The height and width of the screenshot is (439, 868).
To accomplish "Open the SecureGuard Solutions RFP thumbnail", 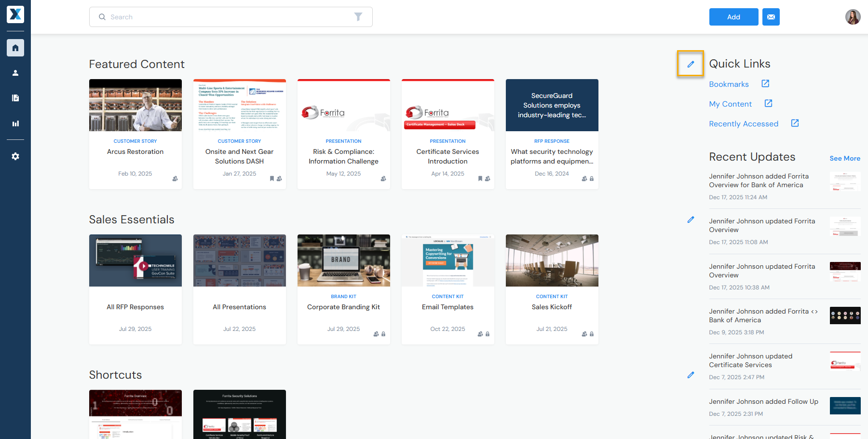I will pos(552,105).
